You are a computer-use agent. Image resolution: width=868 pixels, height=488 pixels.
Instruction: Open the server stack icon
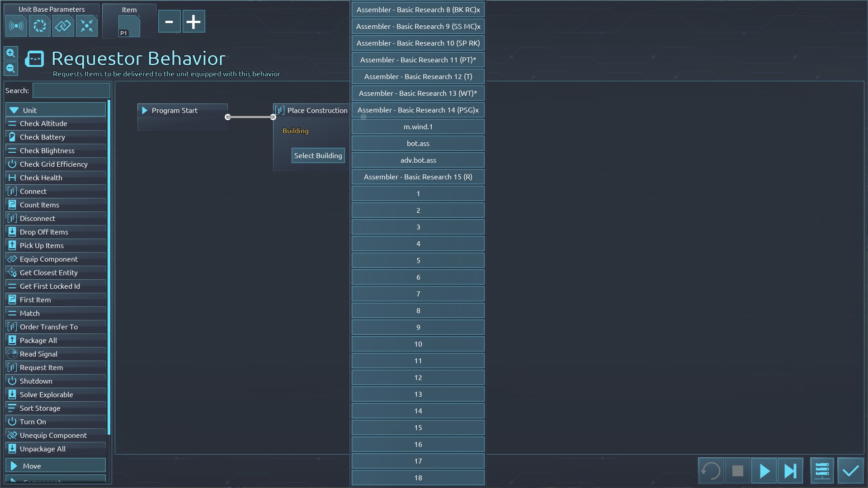822,471
